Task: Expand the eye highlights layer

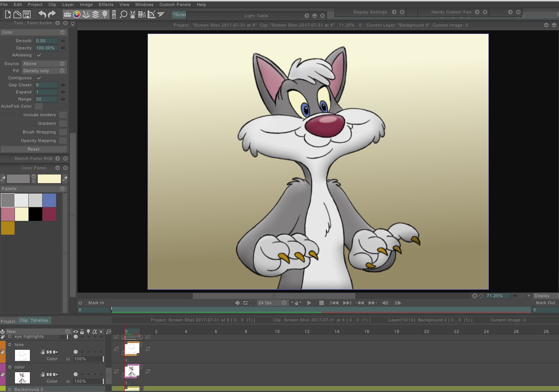Action: pyautogui.click(x=10, y=336)
